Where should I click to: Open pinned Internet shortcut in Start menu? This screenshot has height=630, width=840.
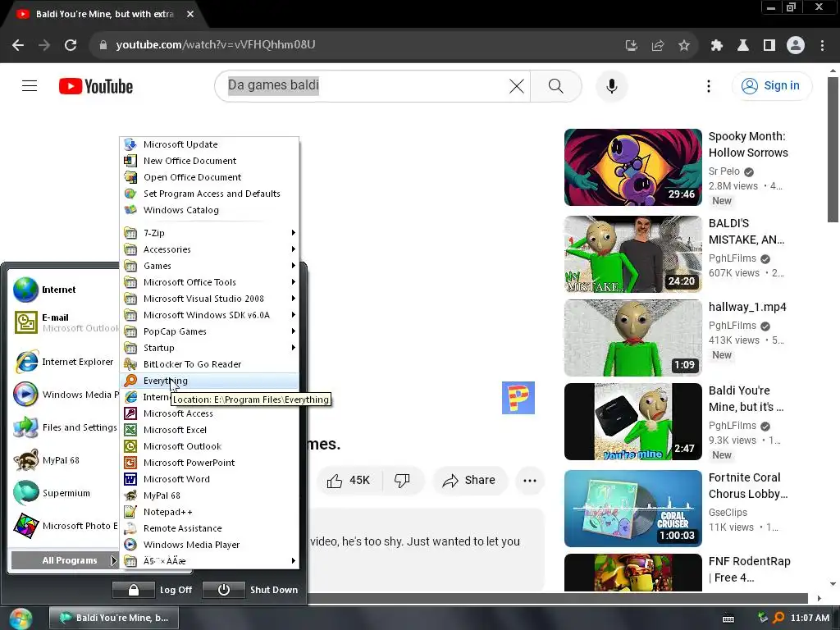click(x=64, y=290)
